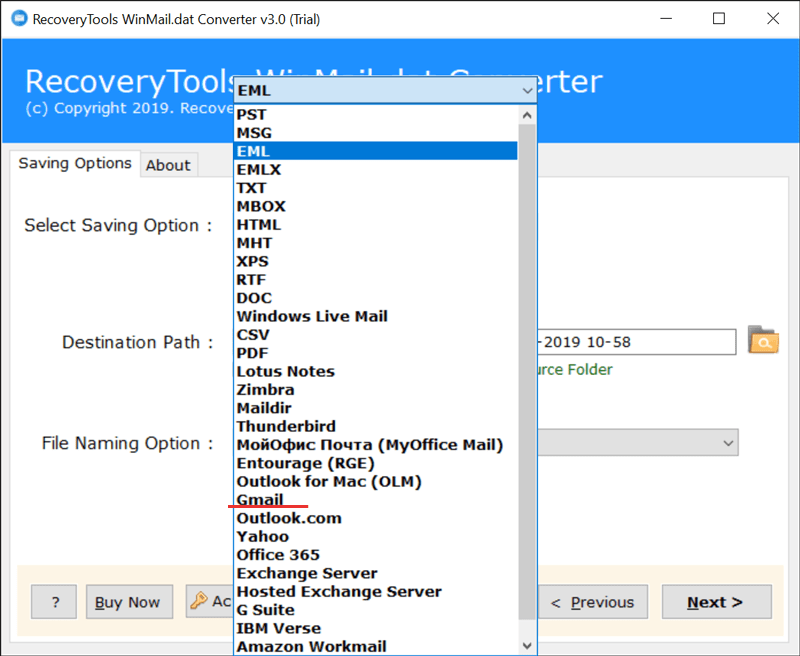Click the folder browse icon beside destination path
The width and height of the screenshot is (800, 656).
tap(763, 341)
